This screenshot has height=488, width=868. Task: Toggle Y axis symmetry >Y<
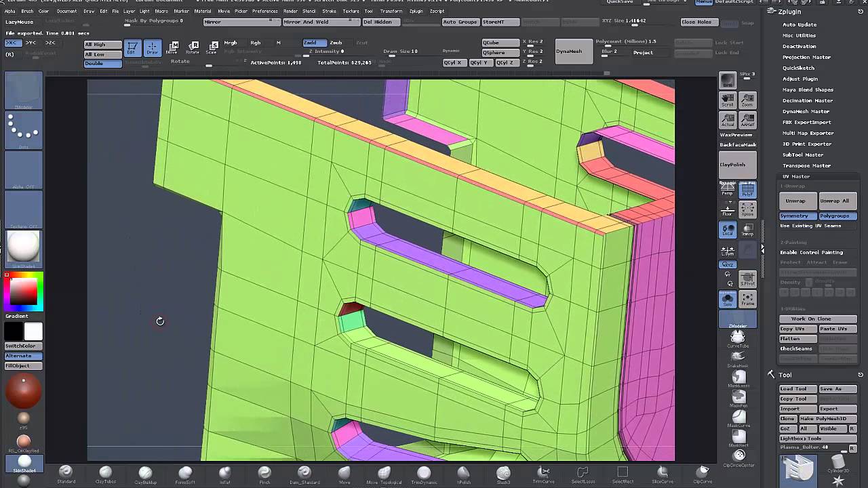tap(31, 43)
